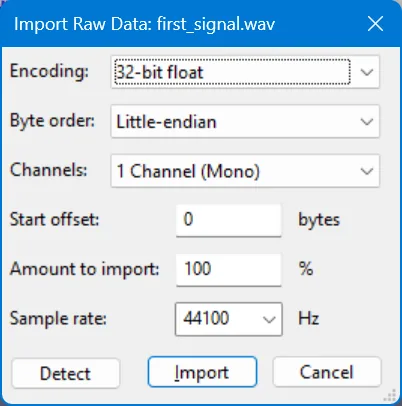Focus the Start offset bytes field
The height and width of the screenshot is (406, 402).
pyautogui.click(x=228, y=220)
